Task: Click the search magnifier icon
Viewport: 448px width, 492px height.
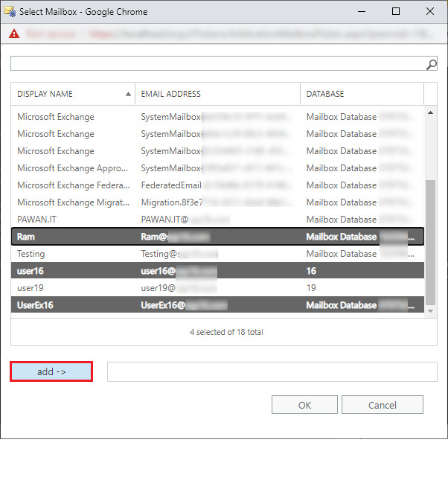Action: click(x=432, y=65)
